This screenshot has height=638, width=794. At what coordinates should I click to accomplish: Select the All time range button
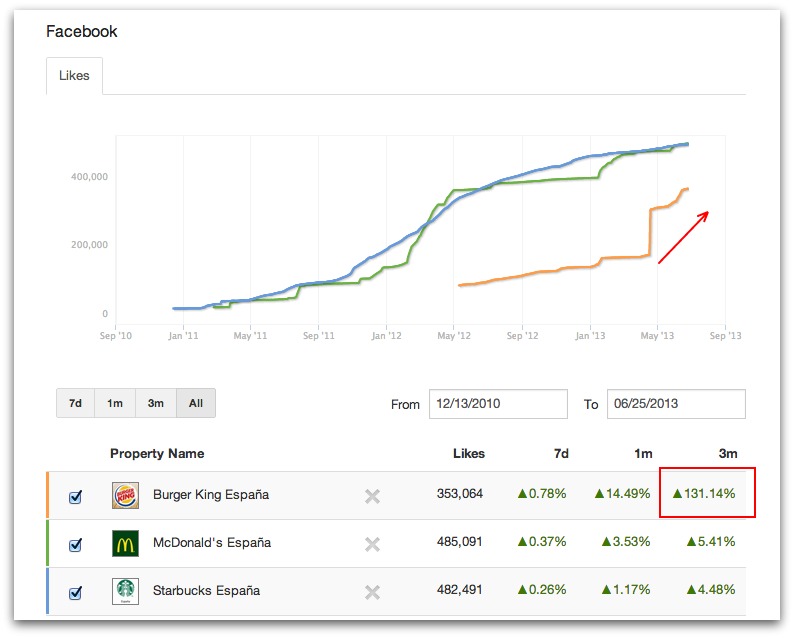[x=196, y=403]
